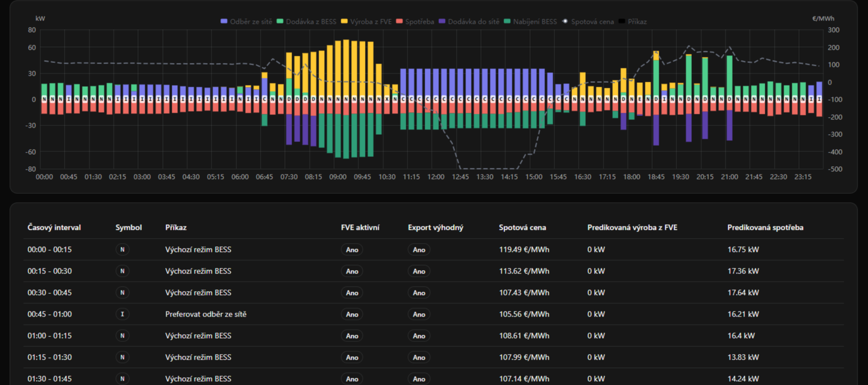Click the N symbol badge in row 01:15 - 01:30
The height and width of the screenshot is (385, 868).
[123, 357]
